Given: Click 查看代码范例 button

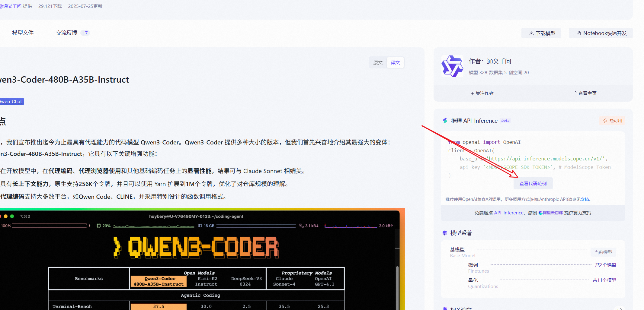Looking at the screenshot, I should (533, 183).
